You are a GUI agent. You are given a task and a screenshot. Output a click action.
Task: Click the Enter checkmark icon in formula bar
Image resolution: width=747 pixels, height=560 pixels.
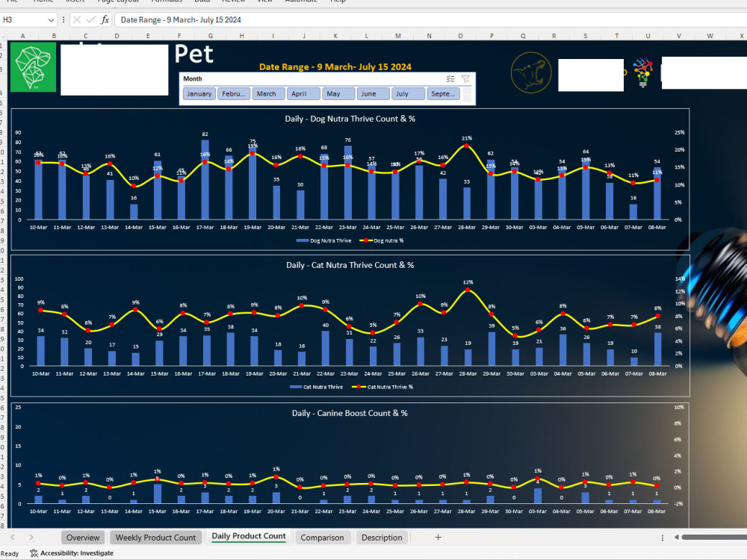pos(90,19)
